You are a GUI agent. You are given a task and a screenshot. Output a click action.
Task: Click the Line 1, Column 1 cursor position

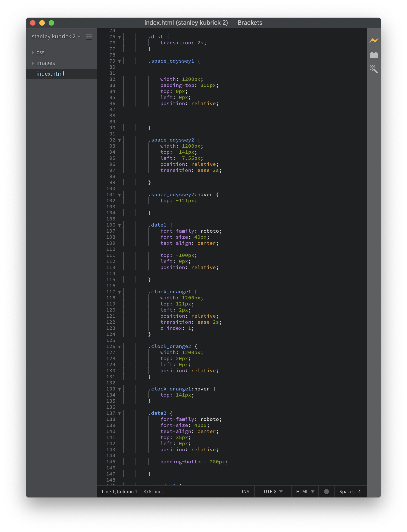[x=119, y=491]
